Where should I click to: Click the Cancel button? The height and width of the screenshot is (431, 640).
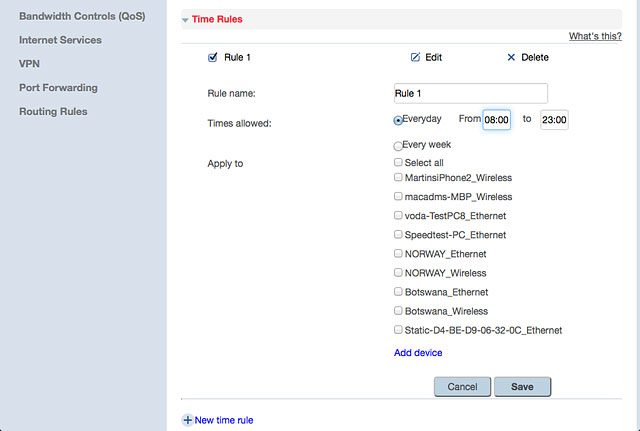(x=462, y=387)
